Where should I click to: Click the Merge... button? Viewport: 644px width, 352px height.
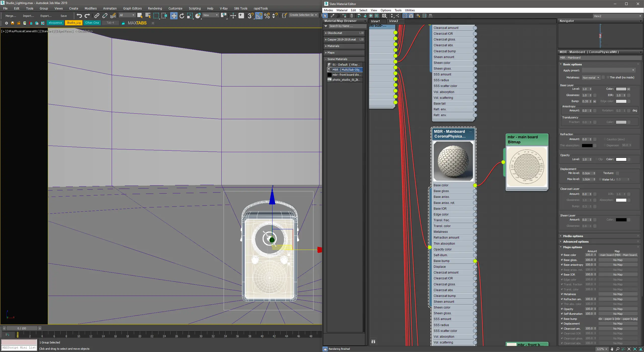[x=11, y=16]
